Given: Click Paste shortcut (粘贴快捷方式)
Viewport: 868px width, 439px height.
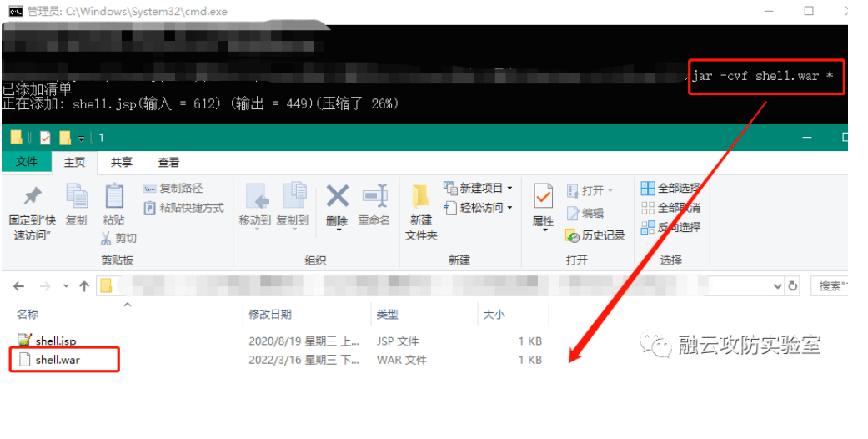Looking at the screenshot, I should 184,208.
